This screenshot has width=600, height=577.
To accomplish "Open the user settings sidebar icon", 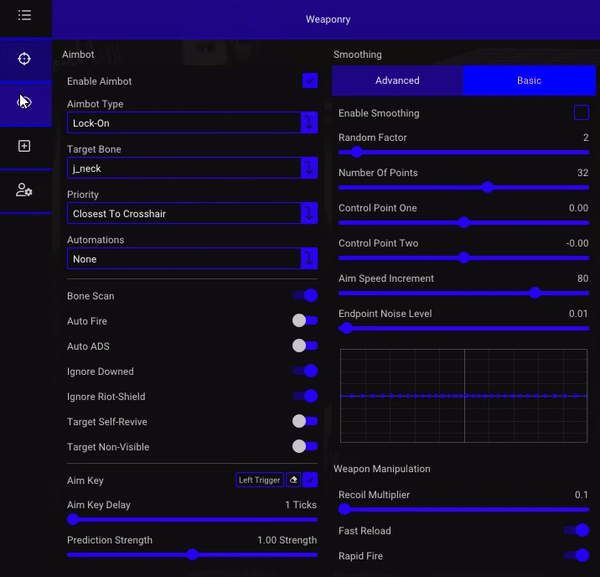I will pos(24,190).
